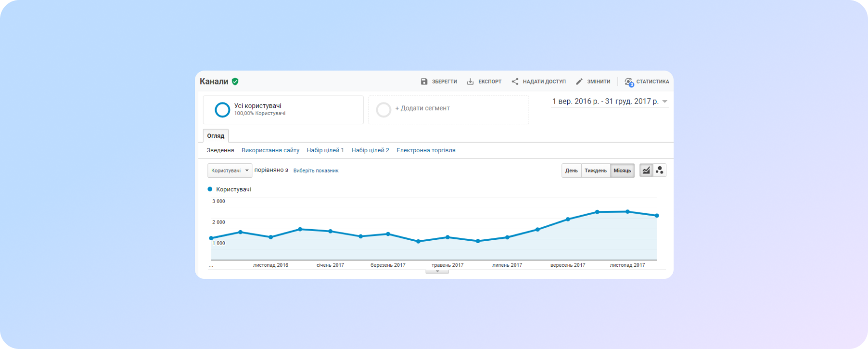Click the data point above 'травень 2017'

tap(448, 237)
